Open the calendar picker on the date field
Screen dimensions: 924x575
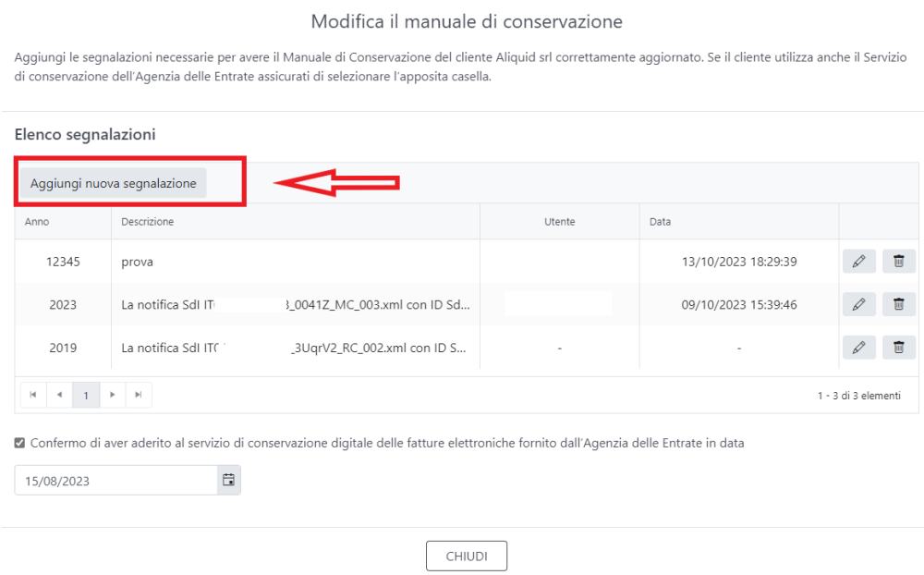(x=227, y=480)
